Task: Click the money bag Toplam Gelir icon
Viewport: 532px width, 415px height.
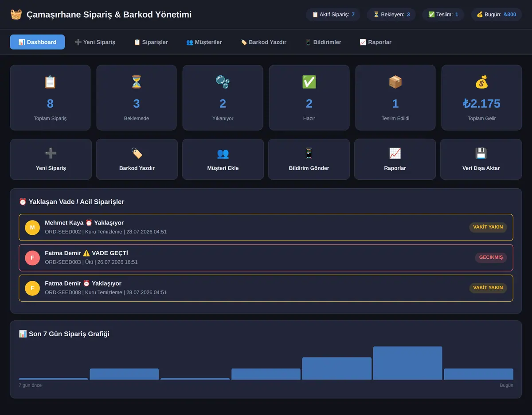Action: 481,82
